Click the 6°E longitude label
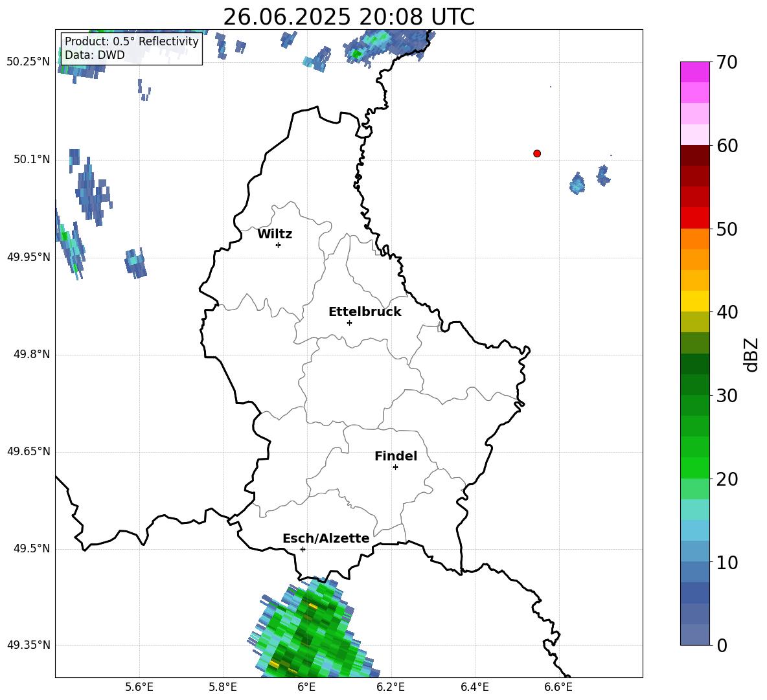 [x=306, y=687]
